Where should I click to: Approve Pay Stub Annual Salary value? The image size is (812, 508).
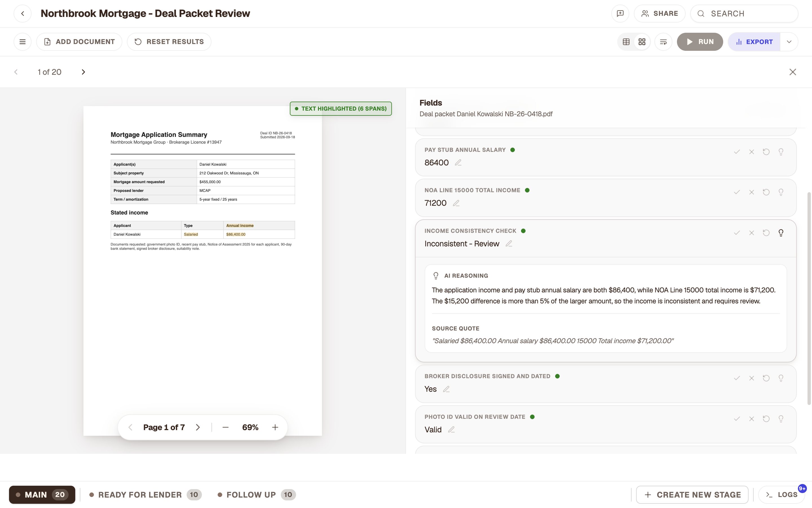pos(737,152)
